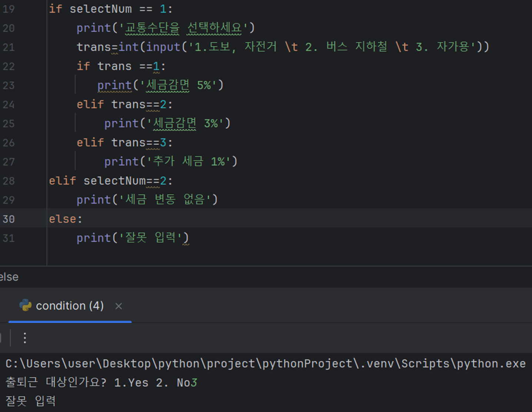The width and height of the screenshot is (532, 412).
Task: Click line number 22 in the gutter
Action: point(9,67)
